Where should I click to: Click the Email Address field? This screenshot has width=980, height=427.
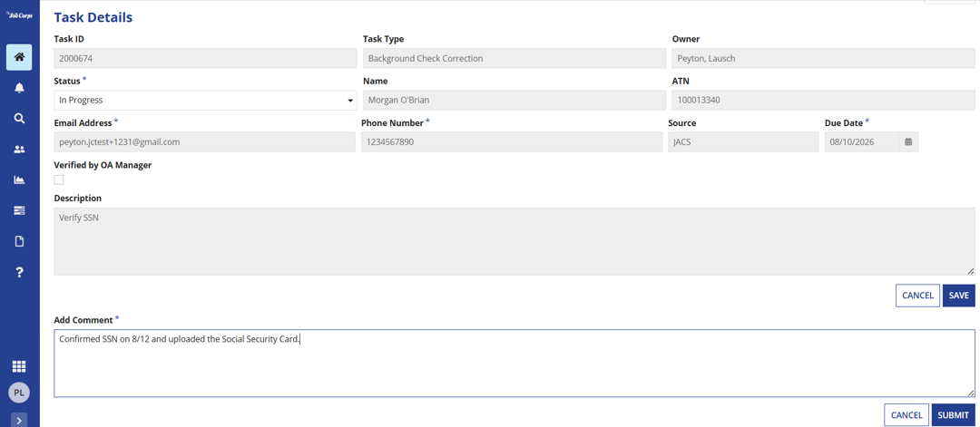click(x=206, y=141)
